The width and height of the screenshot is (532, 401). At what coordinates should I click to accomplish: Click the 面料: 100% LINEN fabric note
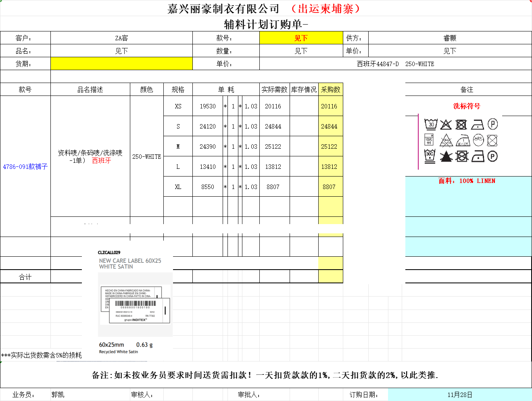tap(467, 181)
